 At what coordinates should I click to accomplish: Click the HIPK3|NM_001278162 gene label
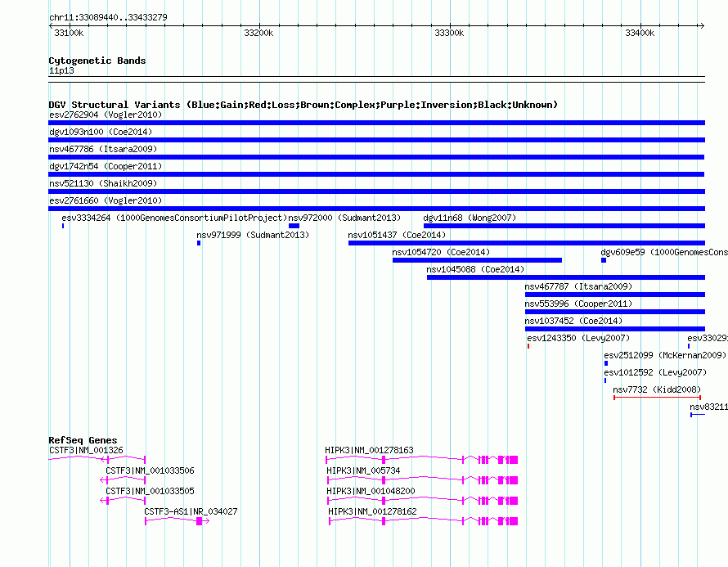tap(372, 511)
